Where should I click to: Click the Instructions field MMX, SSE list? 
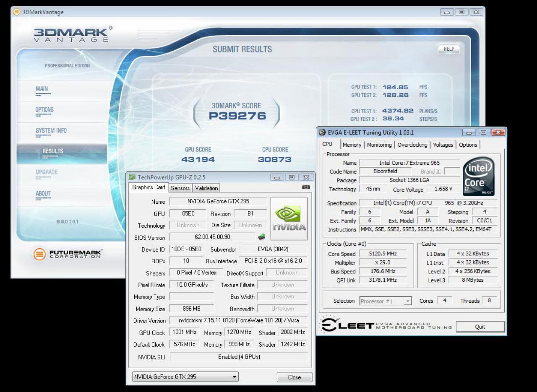click(x=428, y=229)
